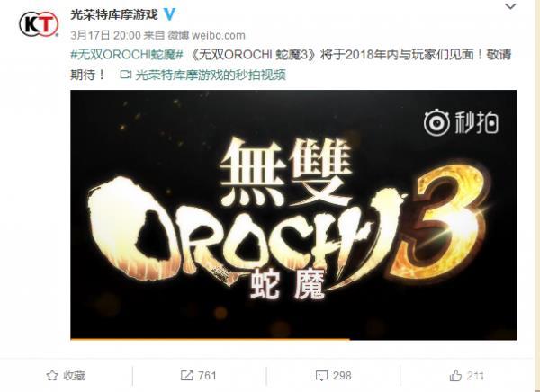Click the comment bubble icon
Screen dimensions: 540x392
(321, 376)
